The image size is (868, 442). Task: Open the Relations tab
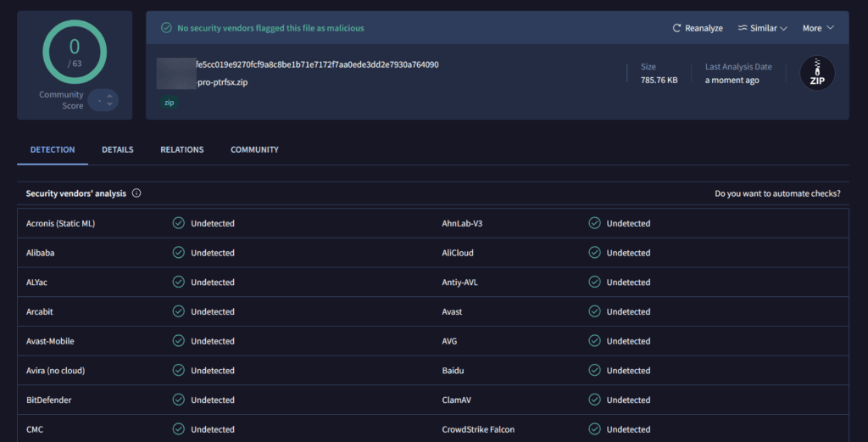click(x=182, y=150)
